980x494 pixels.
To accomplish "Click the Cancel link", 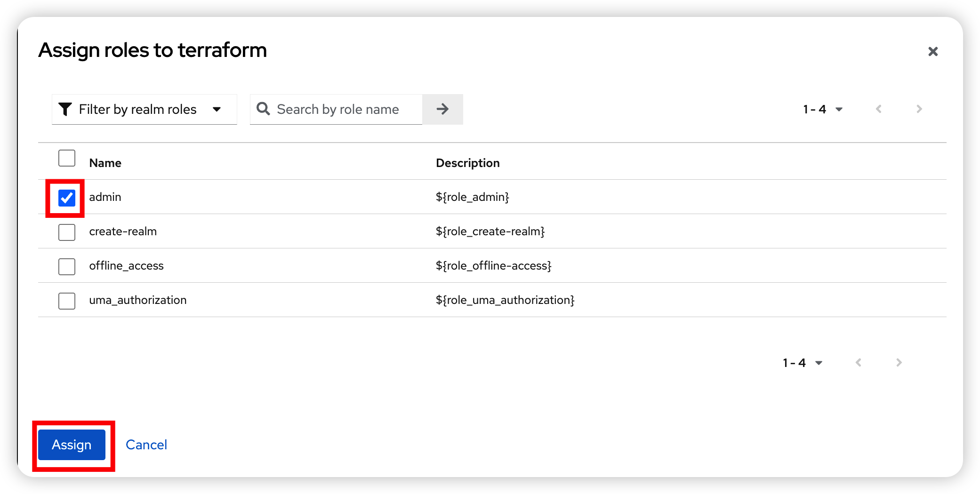I will (146, 445).
